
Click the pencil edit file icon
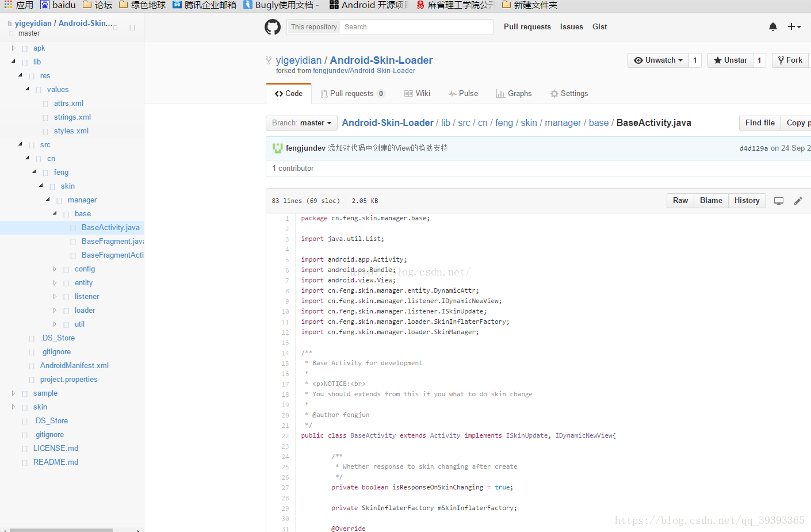[x=798, y=201]
